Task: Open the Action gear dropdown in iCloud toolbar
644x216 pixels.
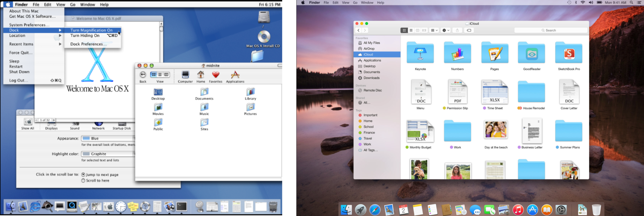Action: [x=446, y=30]
